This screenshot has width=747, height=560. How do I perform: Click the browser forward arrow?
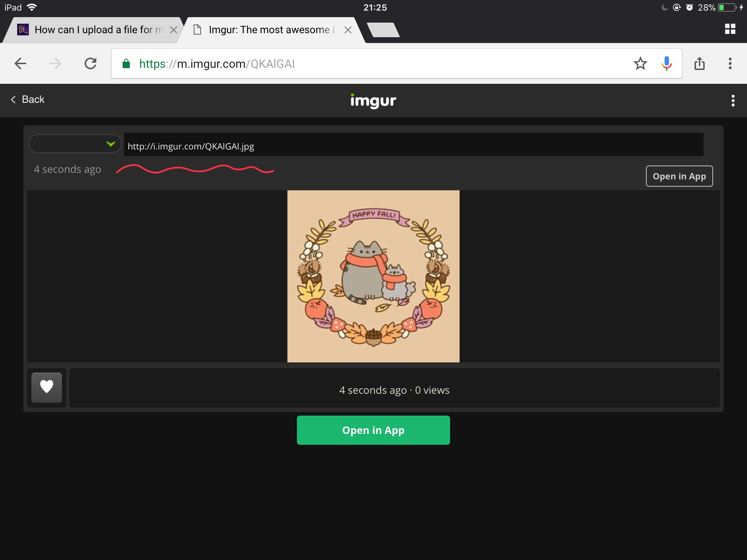(x=55, y=63)
